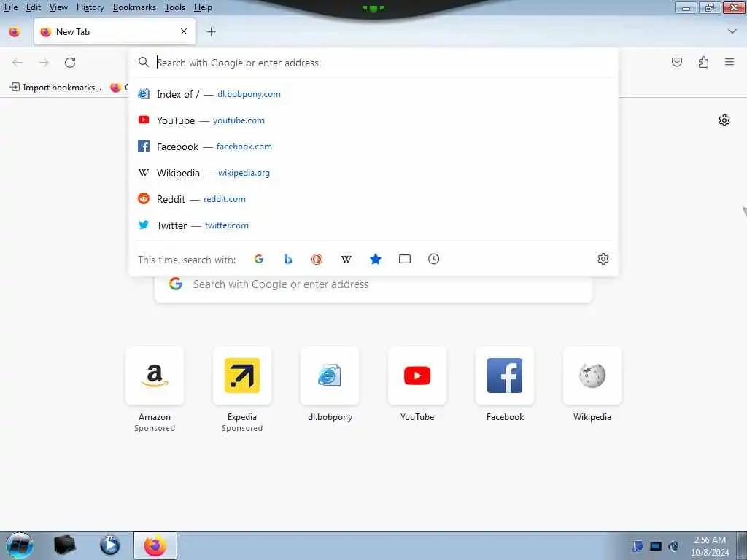This screenshot has width=747, height=560.
Task: Open the Extensions puzzle icon
Action: point(703,62)
